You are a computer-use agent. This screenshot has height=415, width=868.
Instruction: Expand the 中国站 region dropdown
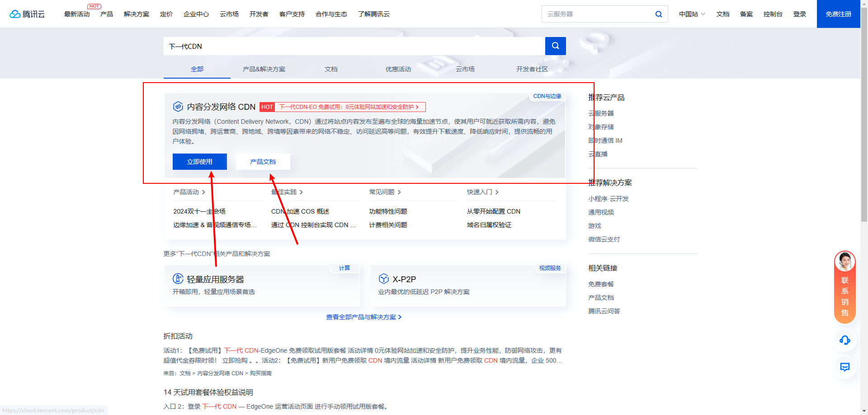[692, 14]
